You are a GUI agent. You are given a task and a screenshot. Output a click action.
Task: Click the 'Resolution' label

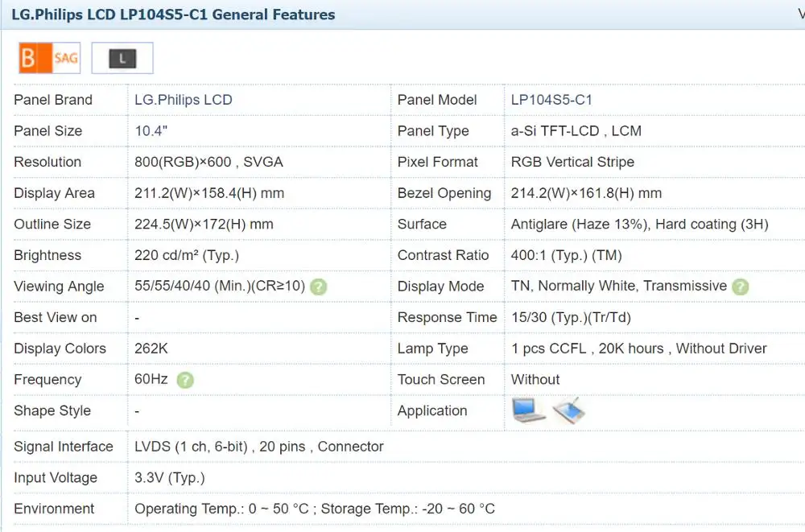47,162
